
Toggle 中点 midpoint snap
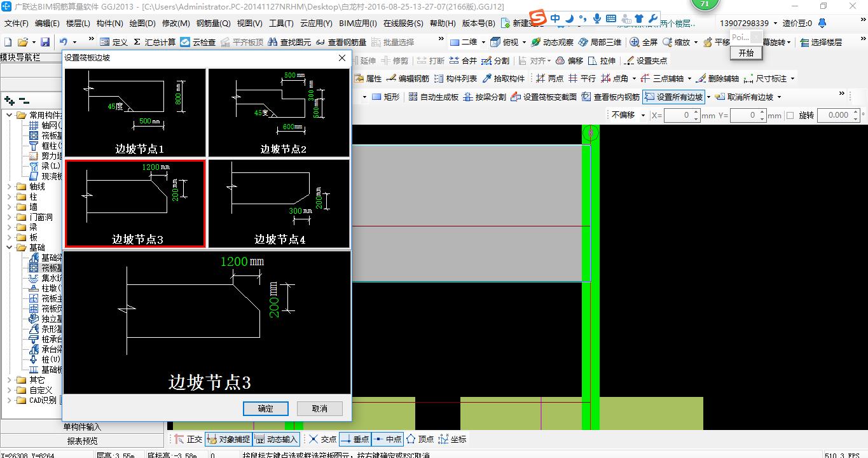[387, 439]
